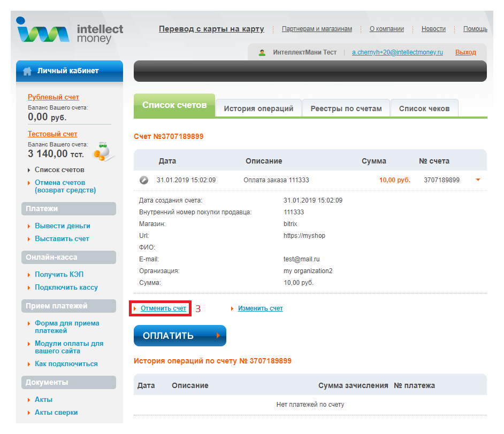504x434 pixels.
Task: Click the test@mail.ru value
Action: pos(302,259)
